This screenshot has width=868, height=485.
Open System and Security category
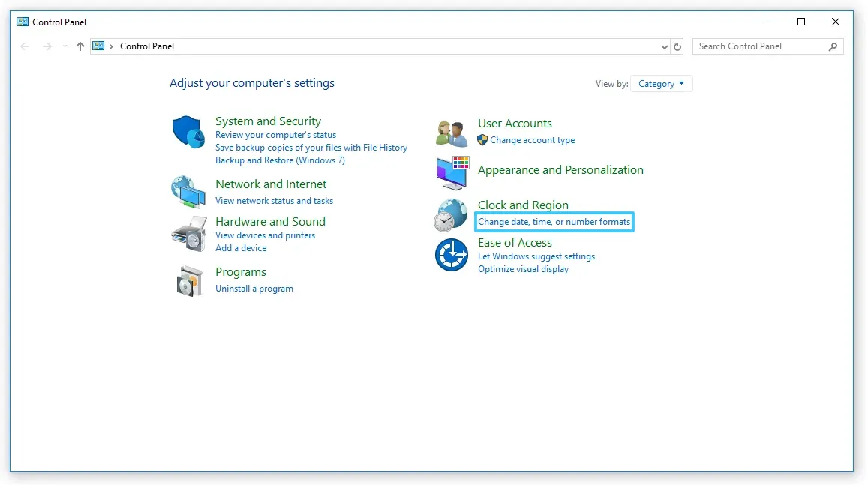tap(268, 121)
